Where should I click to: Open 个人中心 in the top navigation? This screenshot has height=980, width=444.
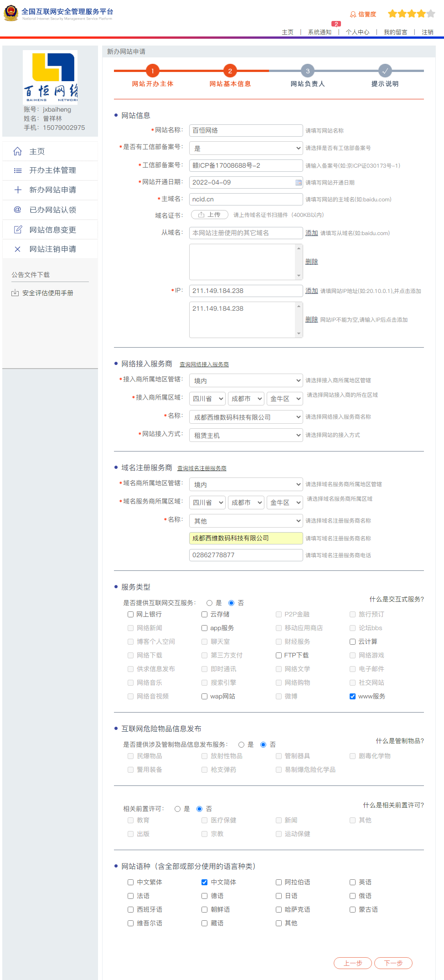[357, 32]
